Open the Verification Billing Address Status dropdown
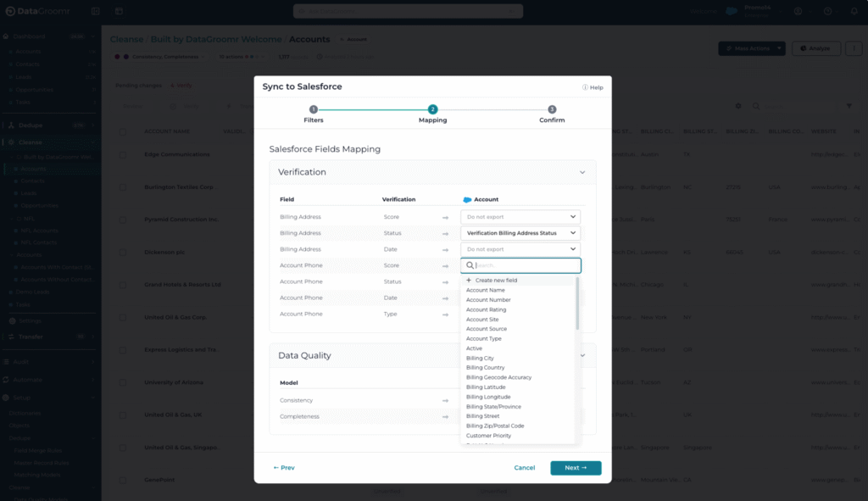The width and height of the screenshot is (868, 501). (x=520, y=233)
